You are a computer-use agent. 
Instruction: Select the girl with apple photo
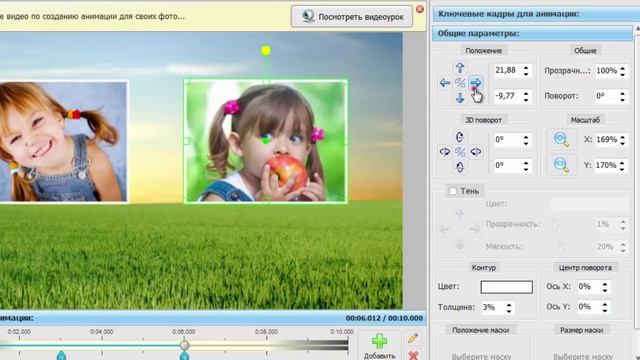266,141
